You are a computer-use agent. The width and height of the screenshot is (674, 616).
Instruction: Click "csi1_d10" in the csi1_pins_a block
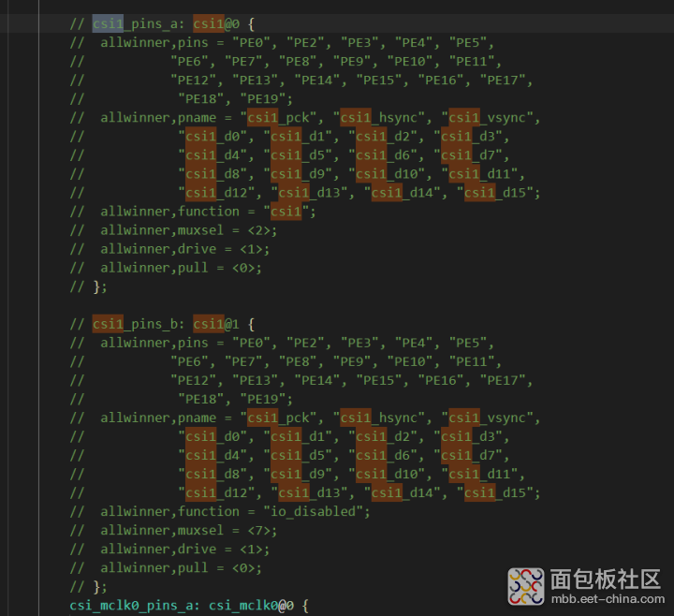tap(387, 174)
